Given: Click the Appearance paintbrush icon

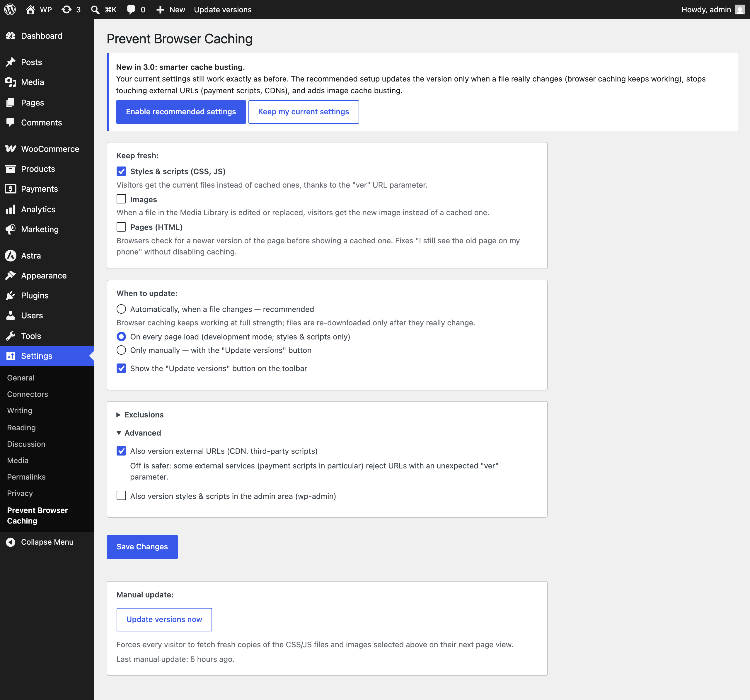Looking at the screenshot, I should (x=11, y=276).
